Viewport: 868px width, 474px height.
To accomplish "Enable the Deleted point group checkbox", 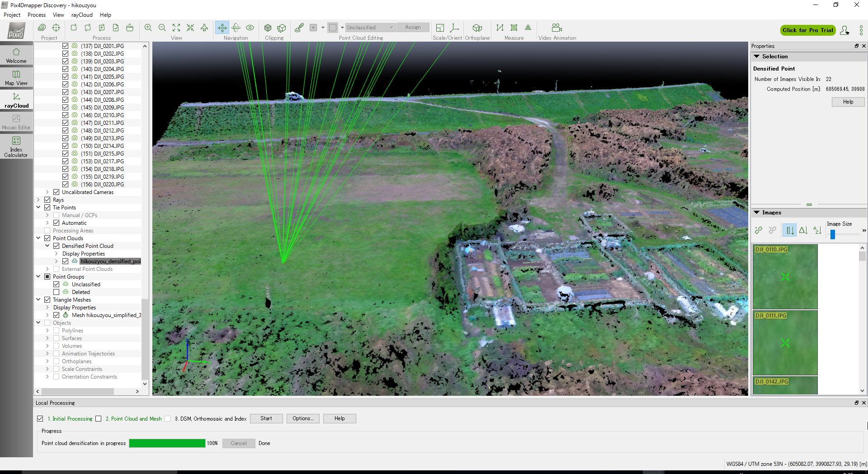I will 56,292.
